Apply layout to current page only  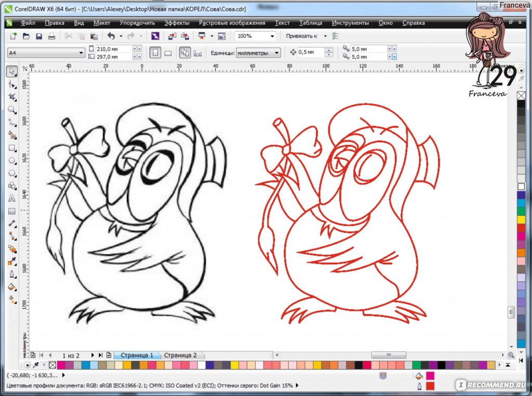tap(197, 53)
